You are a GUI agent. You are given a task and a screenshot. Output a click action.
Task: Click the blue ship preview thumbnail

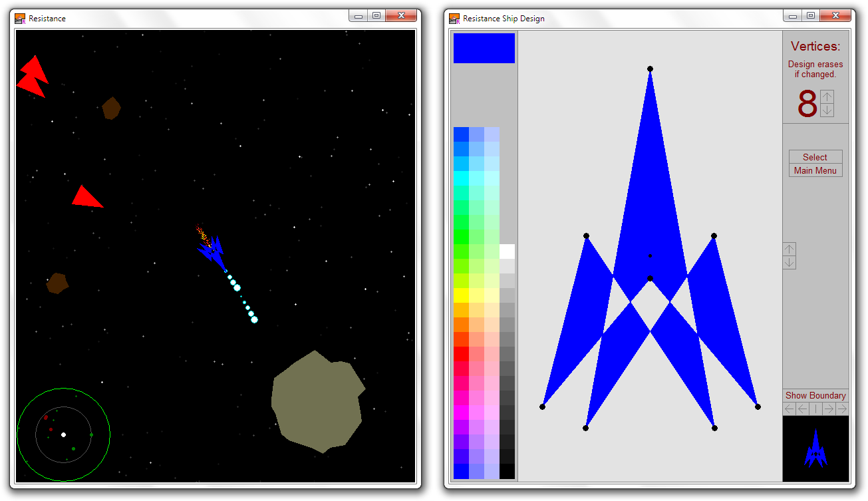click(x=815, y=448)
